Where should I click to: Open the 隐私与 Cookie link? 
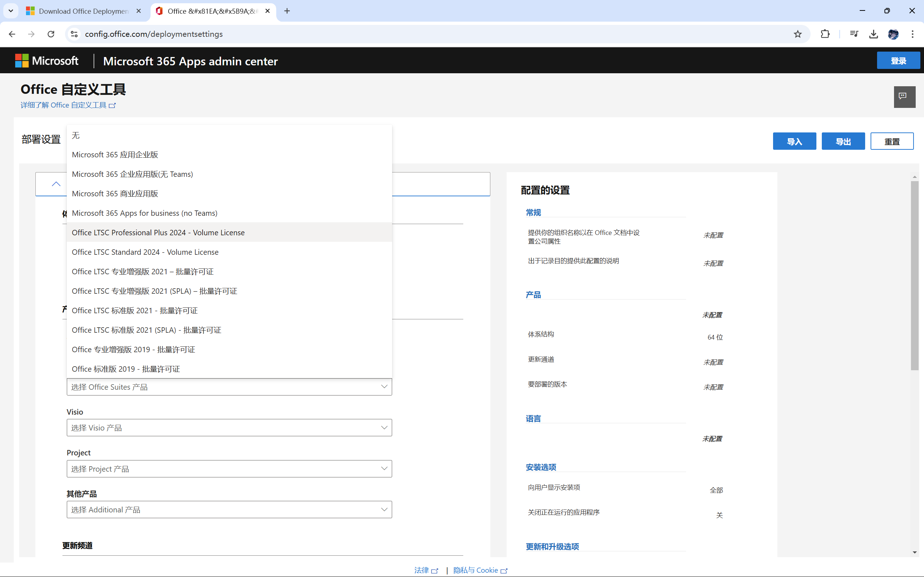480,570
